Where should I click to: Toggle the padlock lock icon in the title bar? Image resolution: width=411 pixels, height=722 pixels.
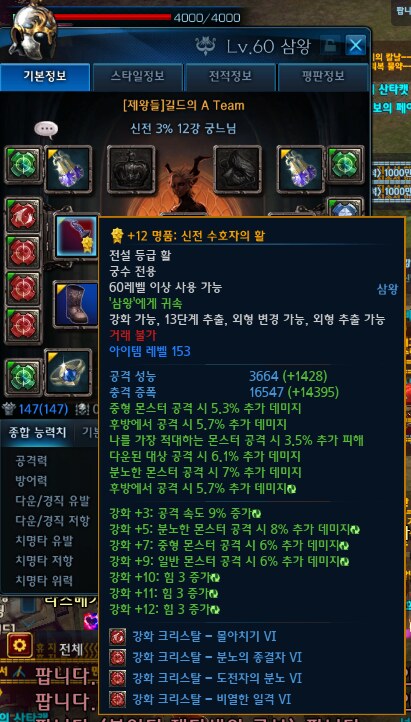[330, 45]
